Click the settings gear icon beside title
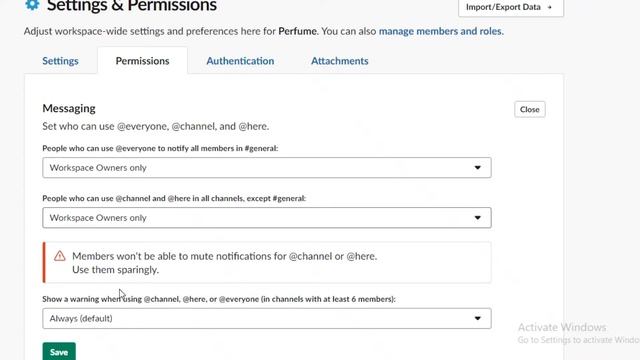 point(32,5)
